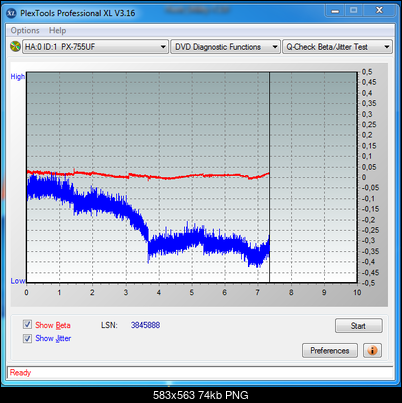Click the Show Beta red label
Viewport: 402px width, 403px height.
click(x=53, y=325)
